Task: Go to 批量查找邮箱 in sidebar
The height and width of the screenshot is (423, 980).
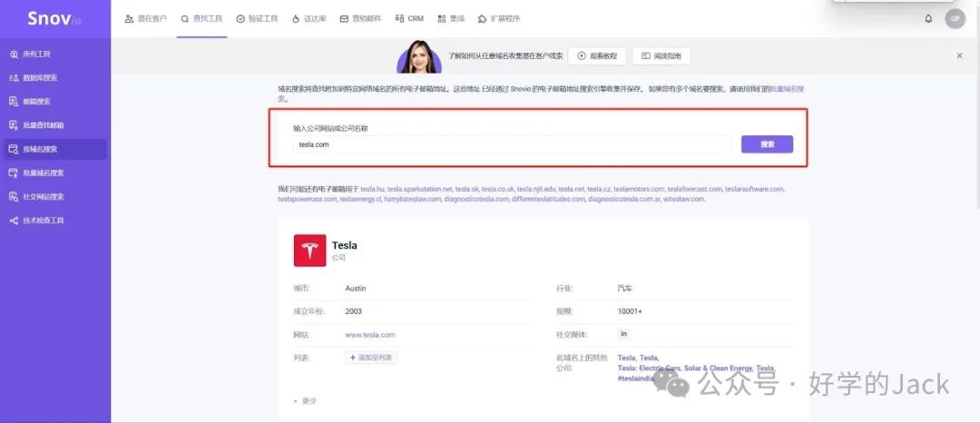Action: (x=43, y=125)
